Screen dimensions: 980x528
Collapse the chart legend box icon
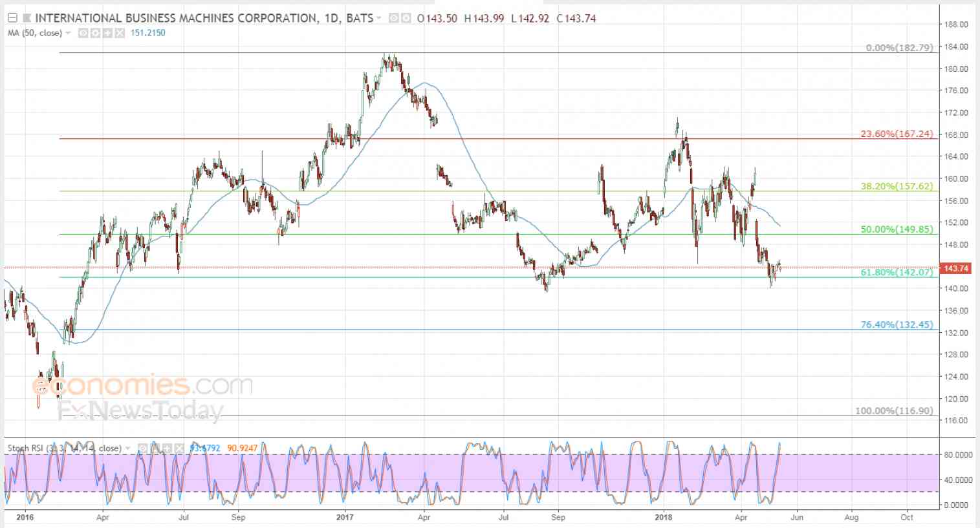pos(12,18)
